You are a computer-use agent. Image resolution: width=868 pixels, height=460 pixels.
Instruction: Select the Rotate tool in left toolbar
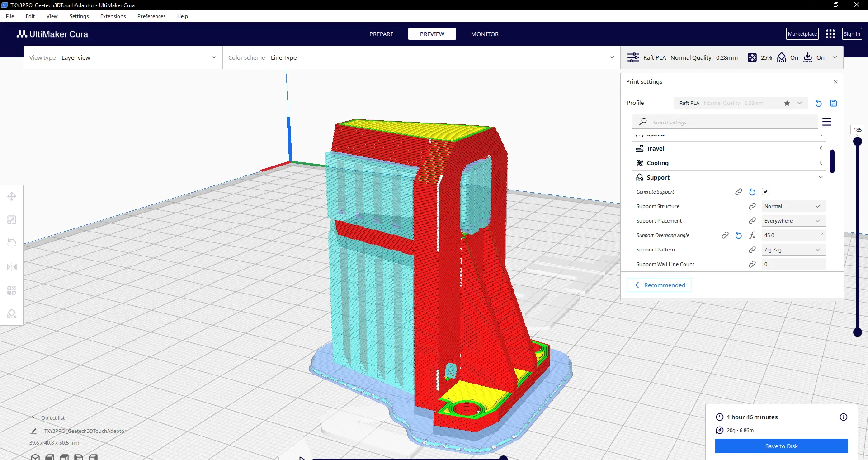(12, 243)
